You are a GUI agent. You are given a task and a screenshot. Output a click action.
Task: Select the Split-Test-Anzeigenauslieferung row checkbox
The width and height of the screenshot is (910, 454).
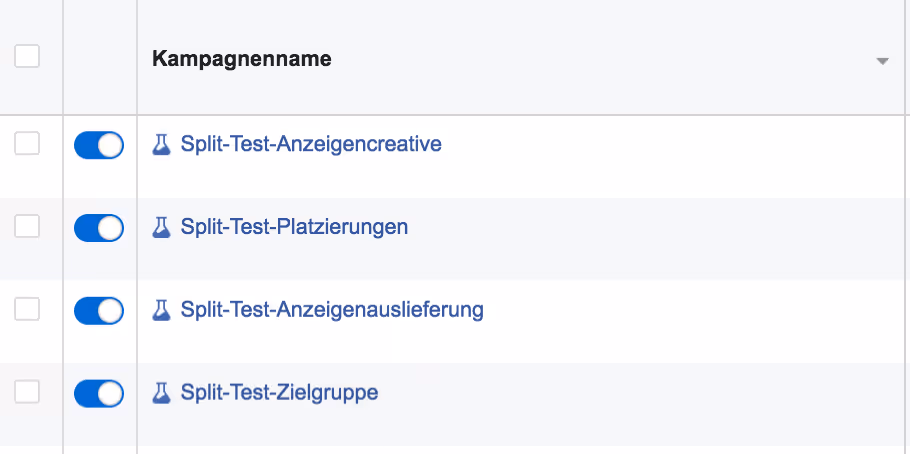[27, 309]
